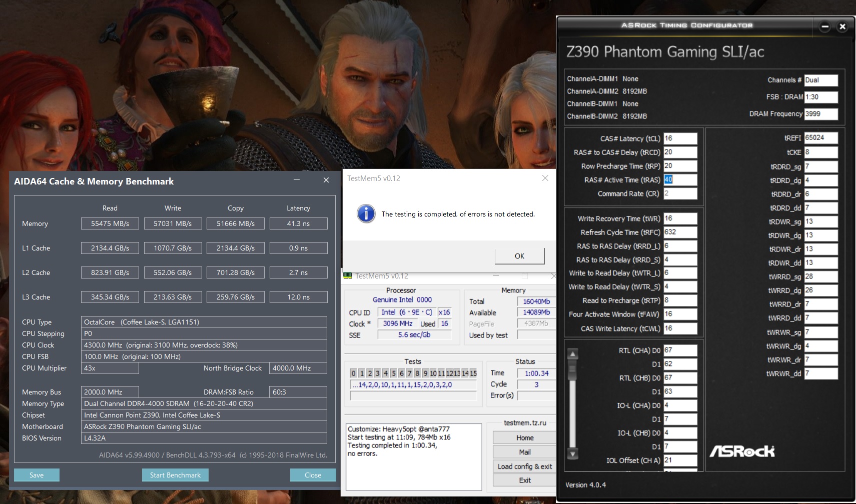Click the TestMem5 log box reading 'Customize: Heavy5opt @anta777'
856x504 pixels.
pyautogui.click(x=413, y=457)
